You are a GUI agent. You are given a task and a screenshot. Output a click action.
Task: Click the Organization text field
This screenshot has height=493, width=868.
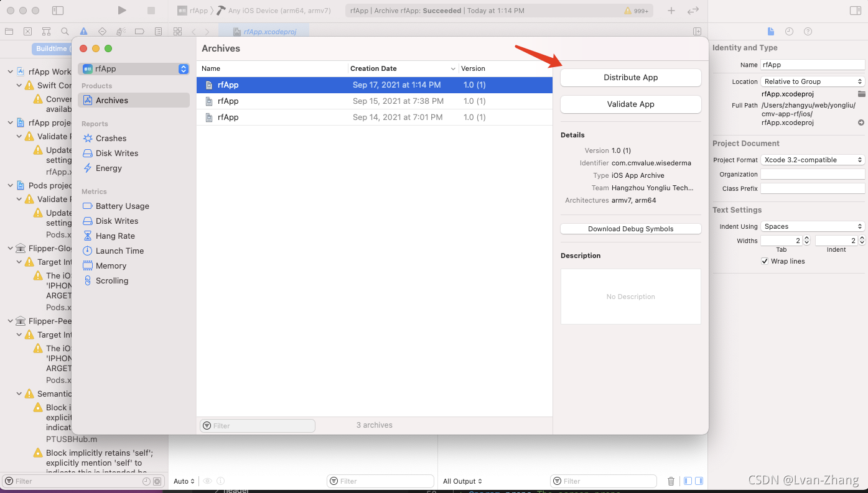813,174
